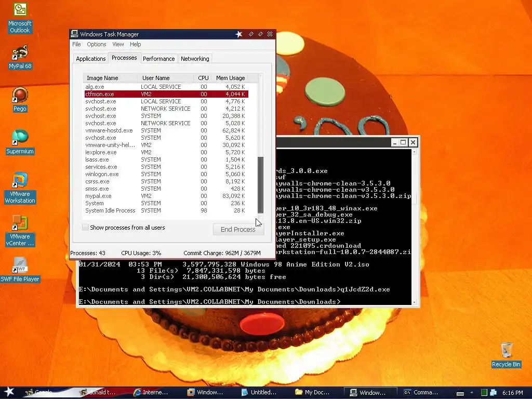Open the File menu in Task Manager
Image resolution: width=532 pixels, height=399 pixels.
pos(76,44)
